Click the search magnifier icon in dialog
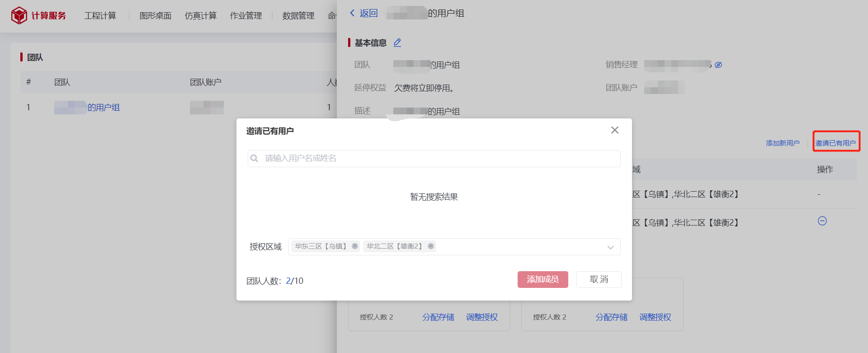This screenshot has height=353, width=868. coord(255,158)
